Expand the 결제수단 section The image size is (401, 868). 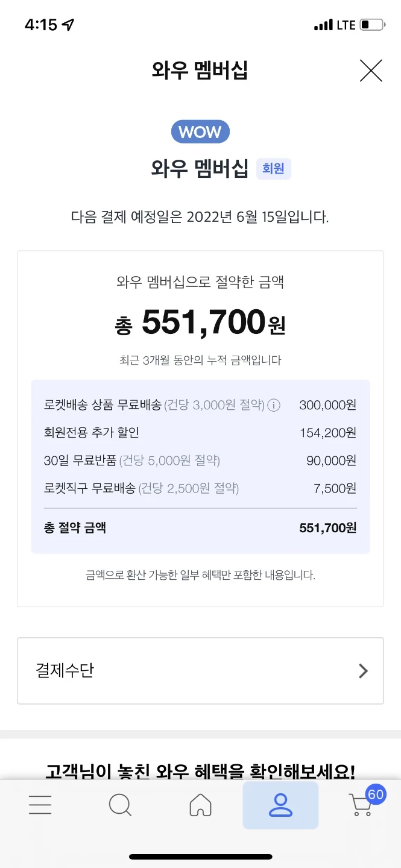(200, 671)
